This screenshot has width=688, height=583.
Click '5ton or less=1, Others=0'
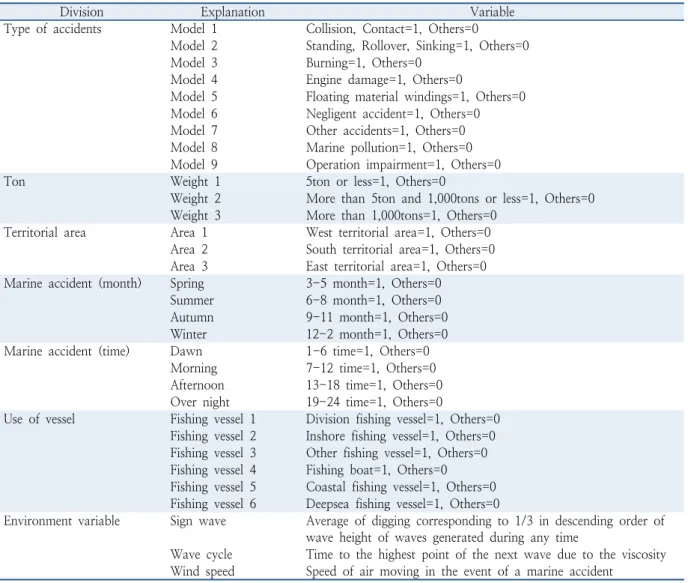coord(376,182)
